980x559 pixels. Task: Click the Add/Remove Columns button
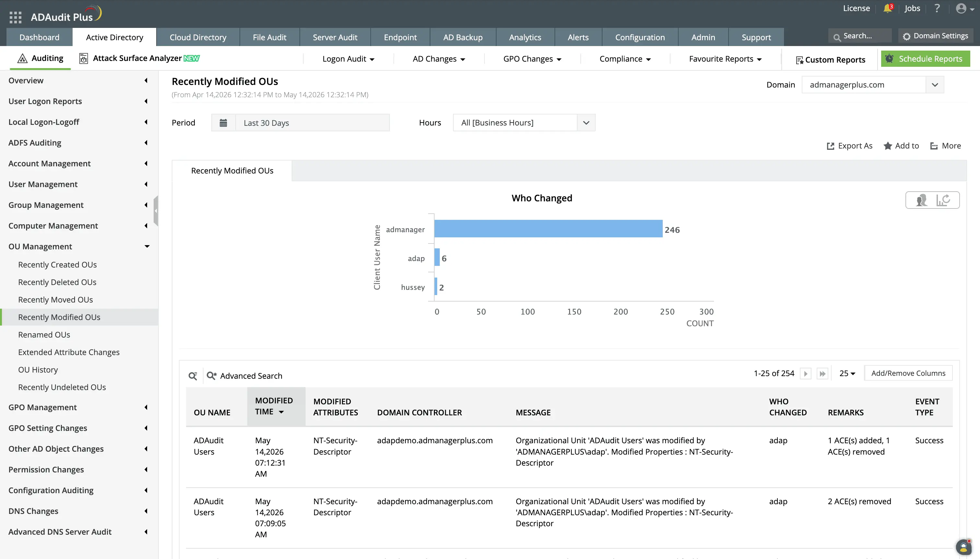(908, 373)
